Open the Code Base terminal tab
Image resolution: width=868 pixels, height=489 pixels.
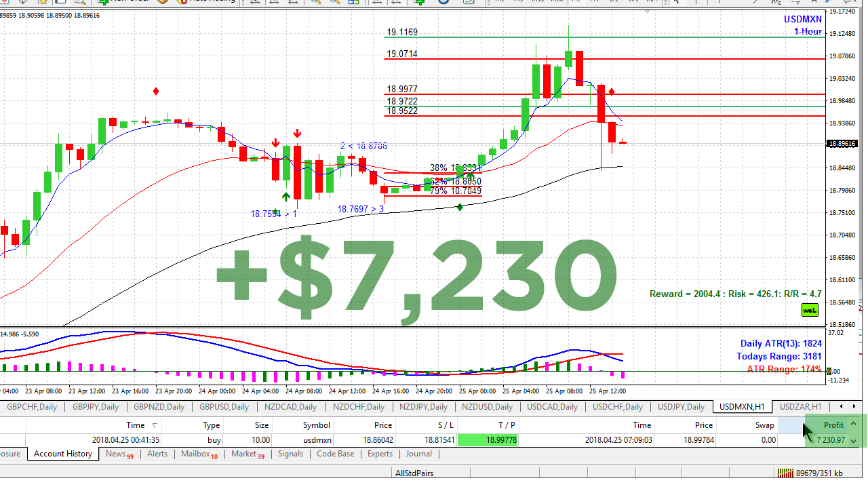click(x=335, y=454)
